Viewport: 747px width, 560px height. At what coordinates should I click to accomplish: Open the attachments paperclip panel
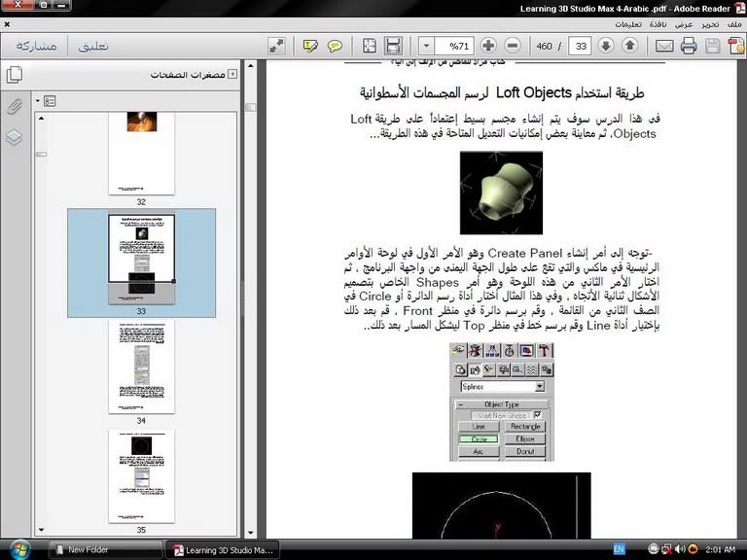[x=15, y=106]
